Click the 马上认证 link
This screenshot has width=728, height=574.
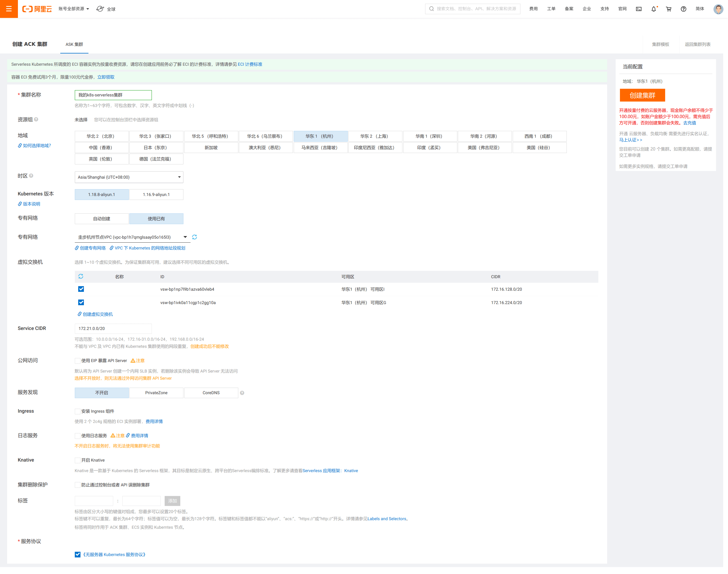tap(630, 140)
